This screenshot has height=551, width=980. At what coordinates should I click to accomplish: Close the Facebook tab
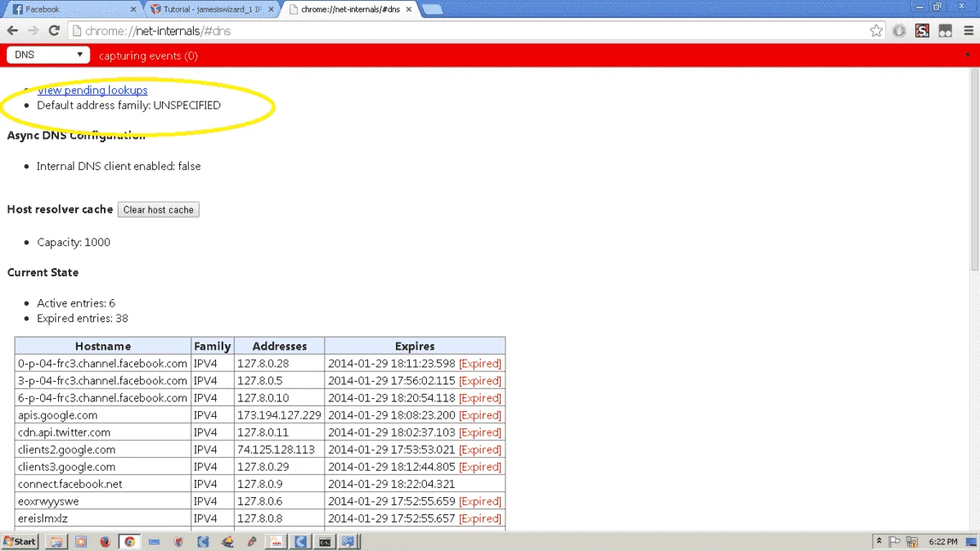click(x=133, y=9)
